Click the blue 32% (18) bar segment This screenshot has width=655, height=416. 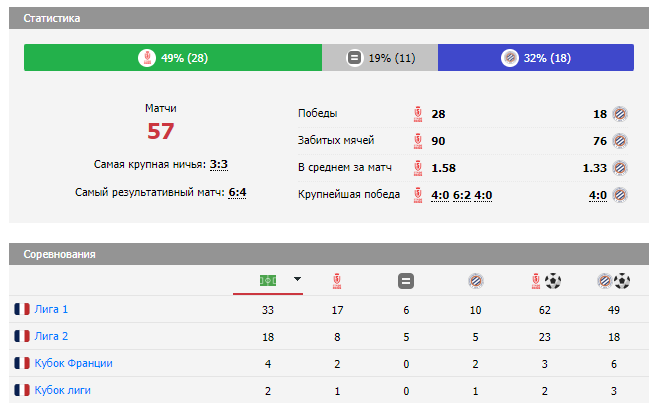[535, 58]
